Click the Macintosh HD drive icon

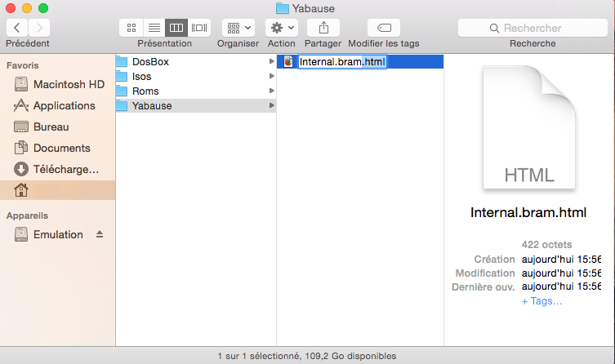pyautogui.click(x=21, y=84)
